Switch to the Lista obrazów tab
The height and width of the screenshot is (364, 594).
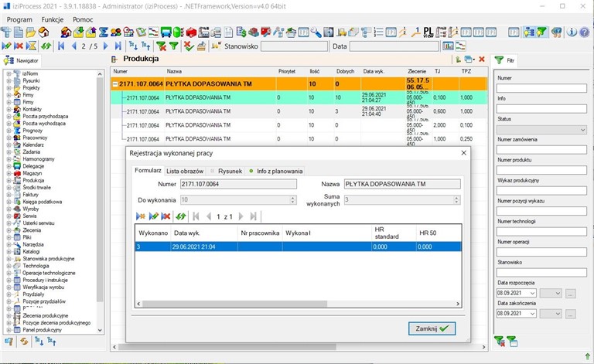pyautogui.click(x=185, y=171)
